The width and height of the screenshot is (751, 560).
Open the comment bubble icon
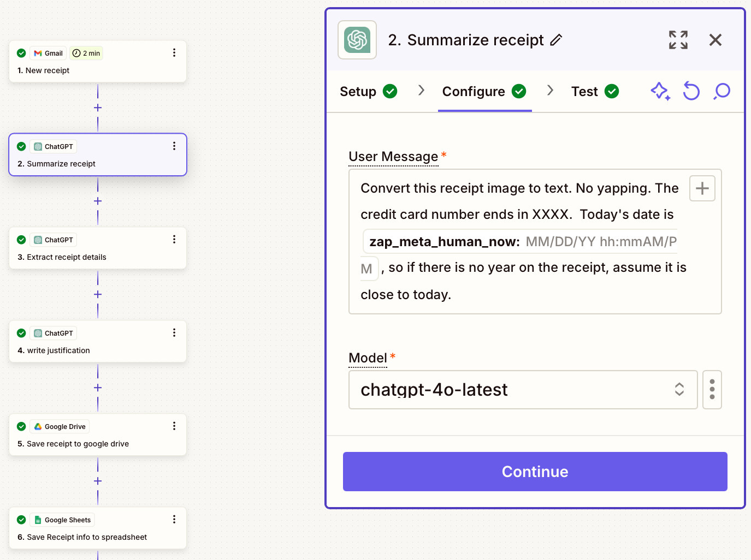pos(722,91)
